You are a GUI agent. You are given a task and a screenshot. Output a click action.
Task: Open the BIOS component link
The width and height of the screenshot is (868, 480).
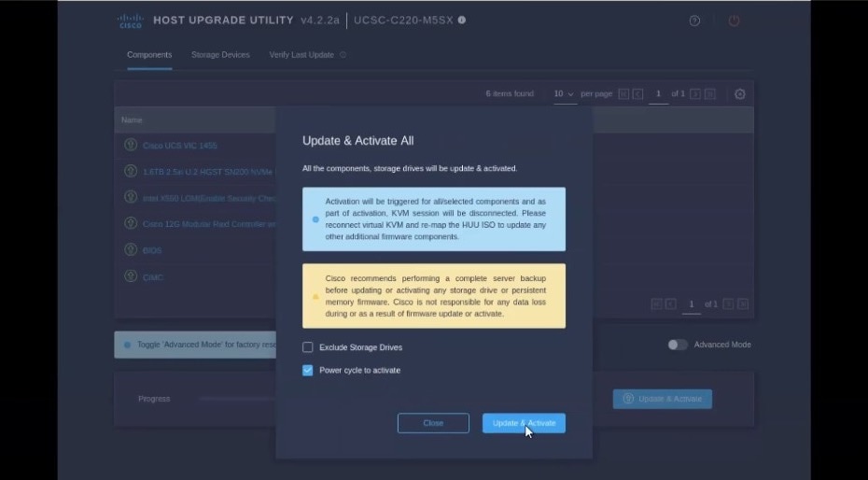pos(152,251)
